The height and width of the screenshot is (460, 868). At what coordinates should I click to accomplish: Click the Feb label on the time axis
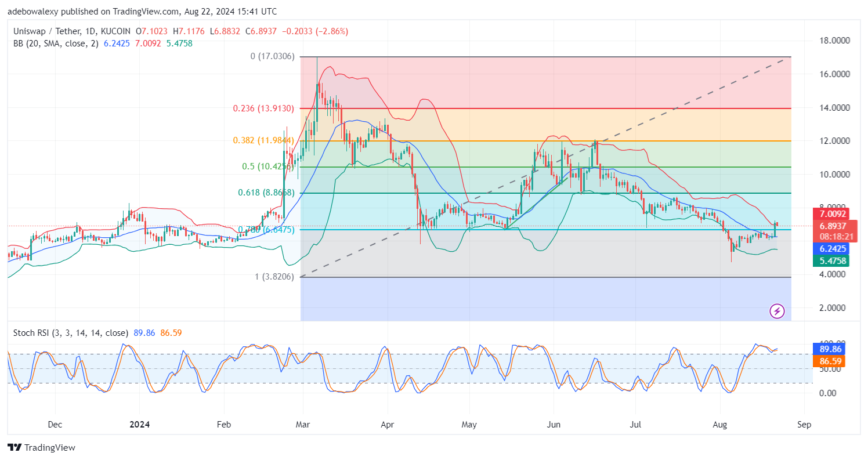[223, 424]
